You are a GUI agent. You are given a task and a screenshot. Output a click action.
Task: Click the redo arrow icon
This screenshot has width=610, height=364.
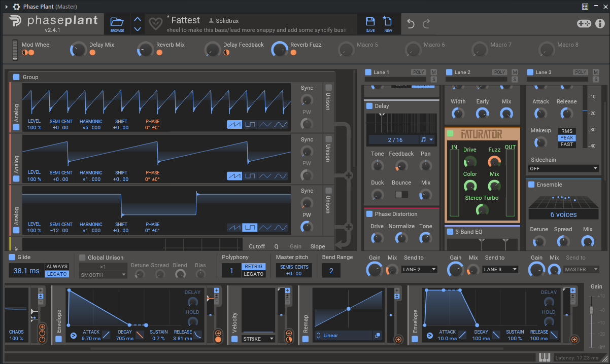tap(426, 23)
